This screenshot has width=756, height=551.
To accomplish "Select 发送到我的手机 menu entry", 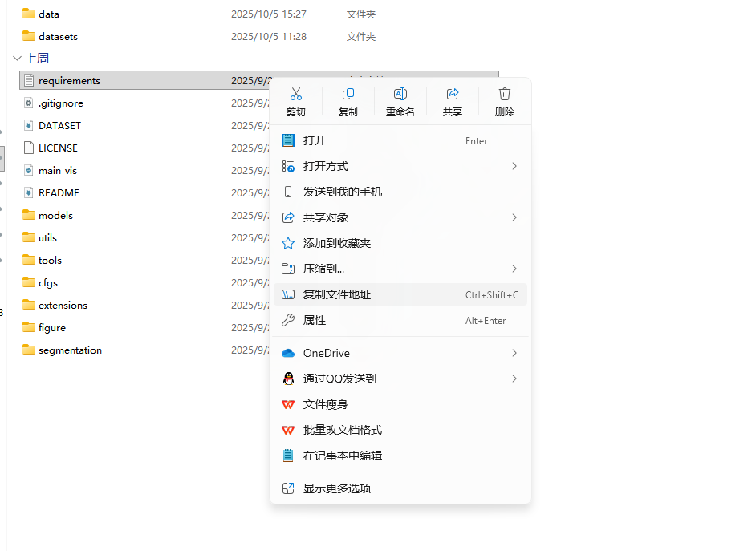I will [400, 192].
